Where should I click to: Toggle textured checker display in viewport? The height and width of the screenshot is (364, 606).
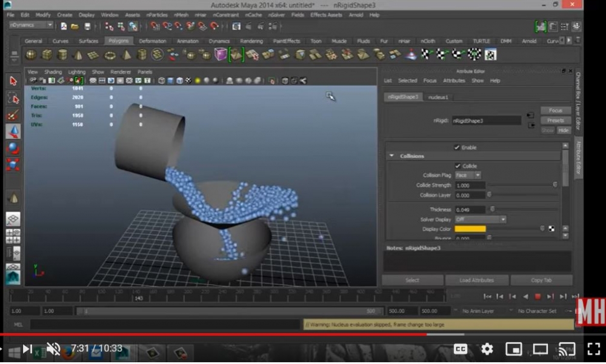coord(188,81)
